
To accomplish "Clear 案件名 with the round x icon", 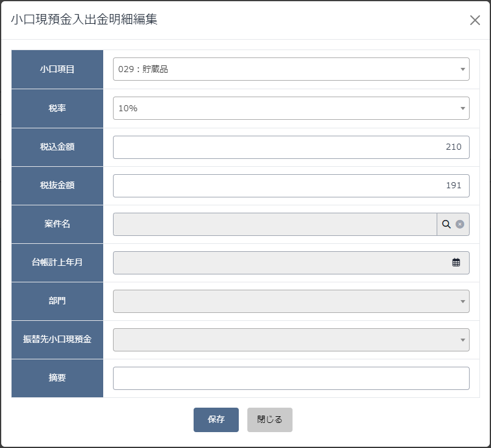I will pos(460,224).
